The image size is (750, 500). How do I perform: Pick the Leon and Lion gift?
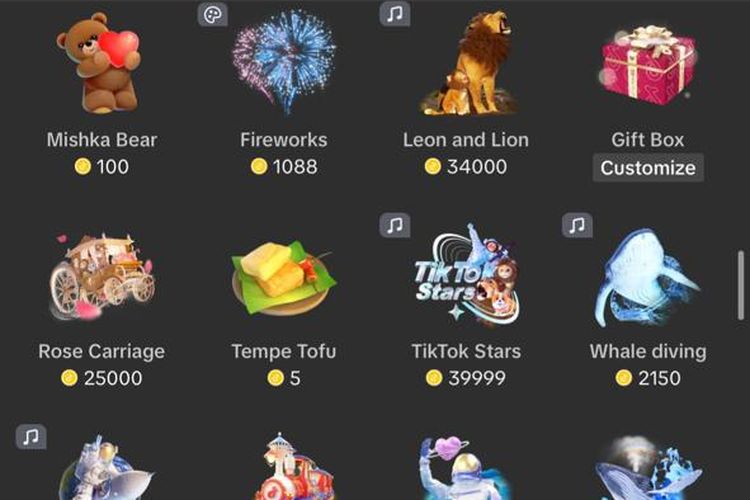(x=467, y=64)
